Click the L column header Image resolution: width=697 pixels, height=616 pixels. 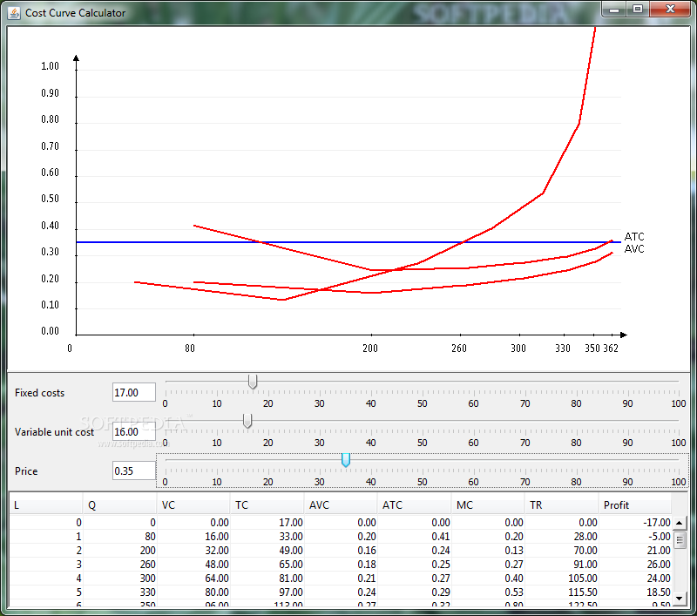[46, 504]
